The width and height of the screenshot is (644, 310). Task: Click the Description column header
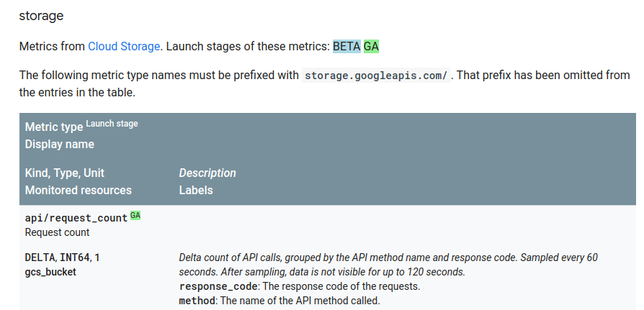207,173
